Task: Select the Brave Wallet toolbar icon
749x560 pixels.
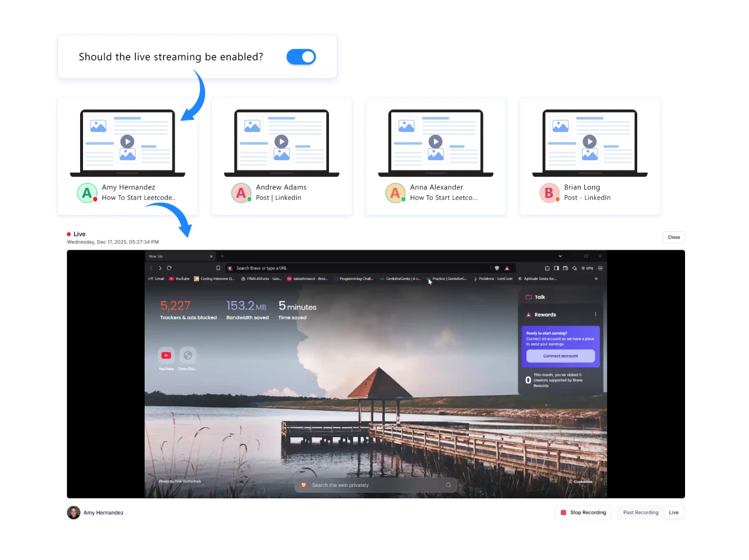Action: tap(566, 268)
